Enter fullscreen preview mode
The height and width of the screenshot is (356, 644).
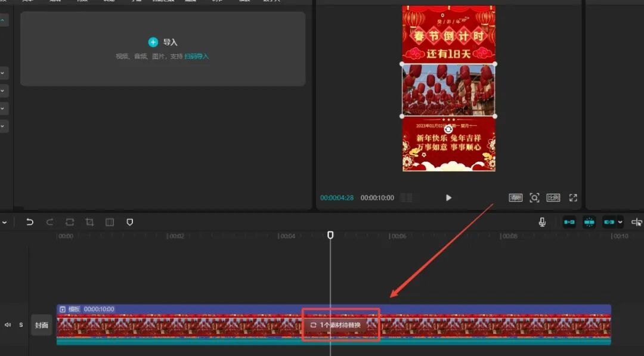pos(573,197)
